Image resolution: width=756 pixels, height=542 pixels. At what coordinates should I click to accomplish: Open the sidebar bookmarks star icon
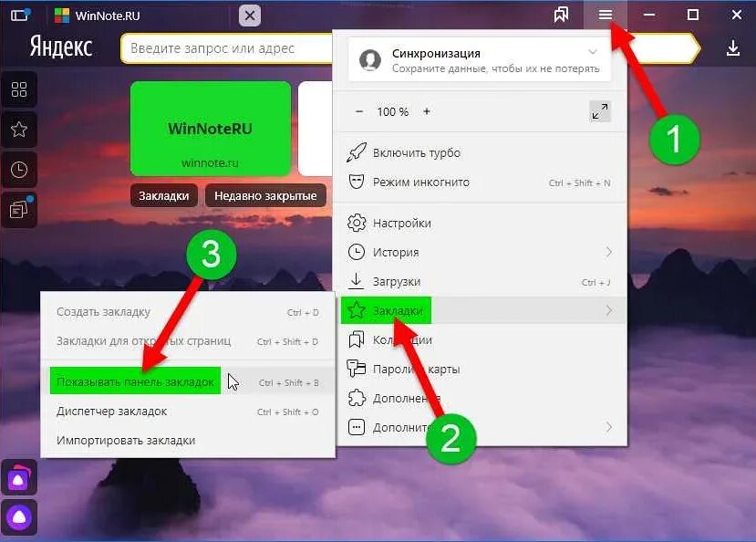(x=19, y=130)
